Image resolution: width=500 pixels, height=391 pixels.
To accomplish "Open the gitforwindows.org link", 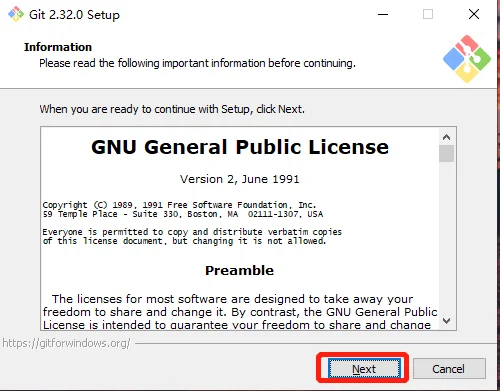I will (x=66, y=343).
